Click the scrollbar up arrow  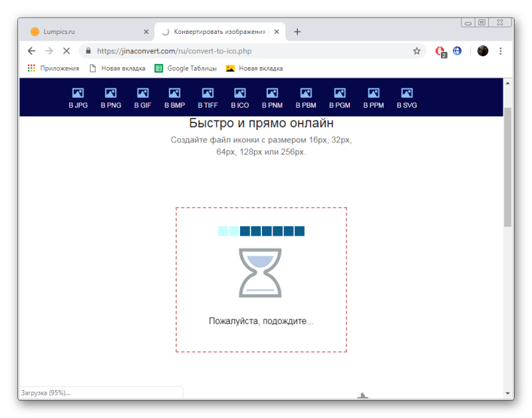[507, 83]
